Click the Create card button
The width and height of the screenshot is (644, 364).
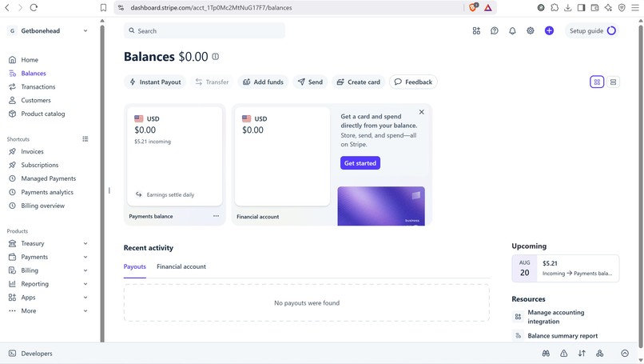pos(359,82)
